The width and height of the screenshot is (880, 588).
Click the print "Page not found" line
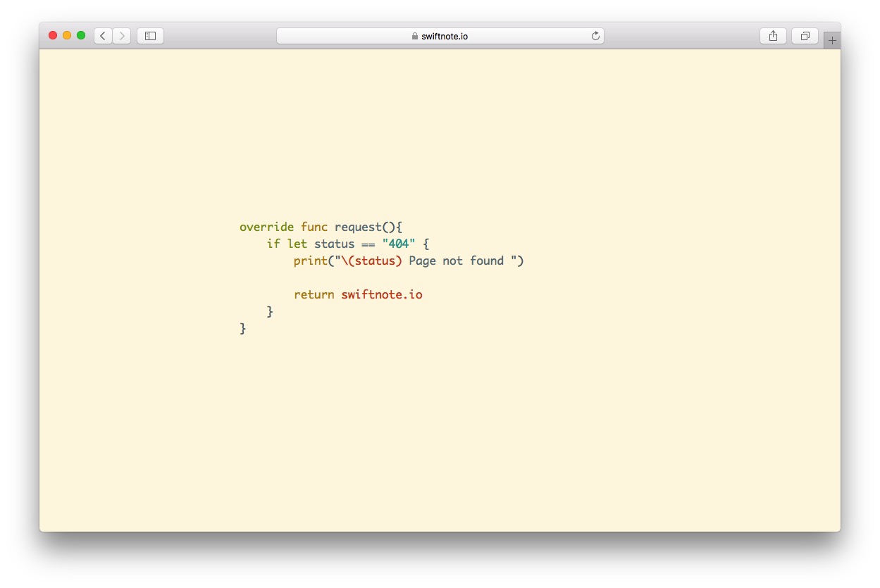[x=409, y=261]
